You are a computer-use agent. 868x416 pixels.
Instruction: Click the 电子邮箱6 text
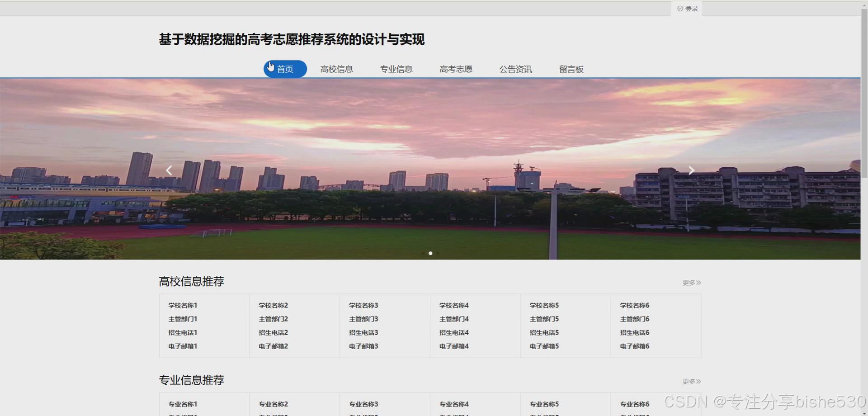pos(635,346)
